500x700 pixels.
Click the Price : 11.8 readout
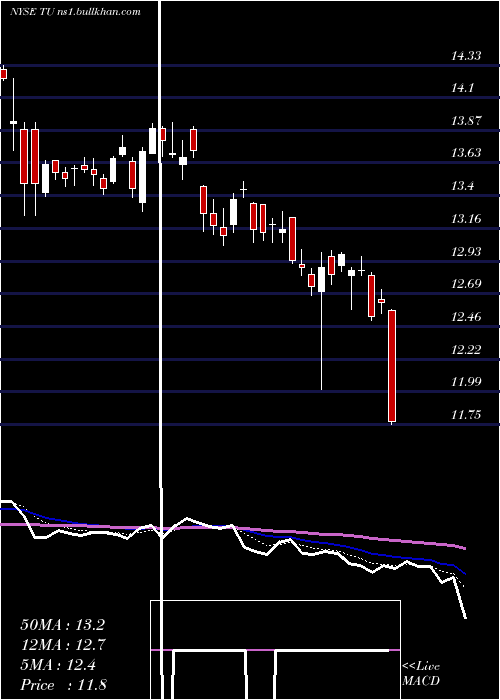coord(63,685)
